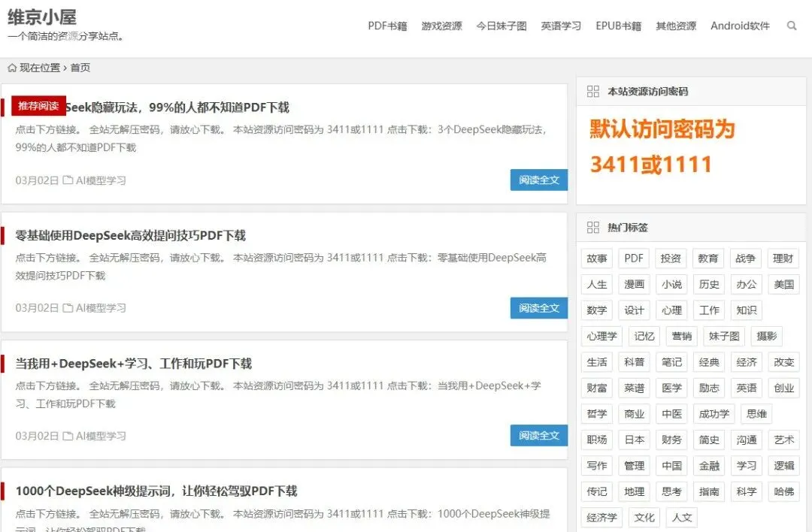This screenshot has width=812, height=532.
Task: Open the PDF书籍 menu
Action: (x=387, y=26)
